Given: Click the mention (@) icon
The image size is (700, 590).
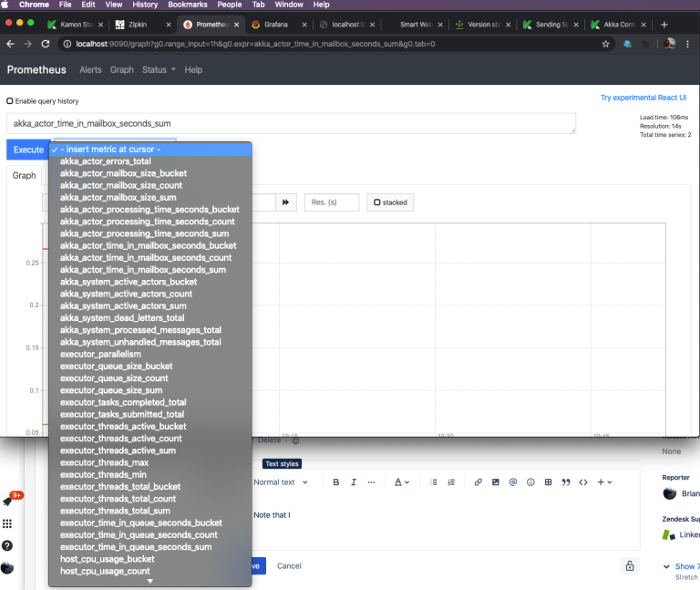Looking at the screenshot, I should [x=513, y=481].
